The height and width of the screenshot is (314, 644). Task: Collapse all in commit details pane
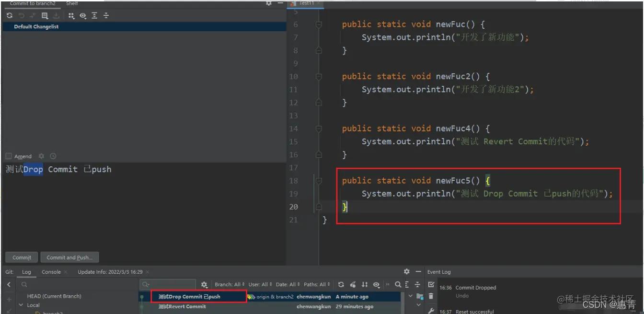coord(417,284)
